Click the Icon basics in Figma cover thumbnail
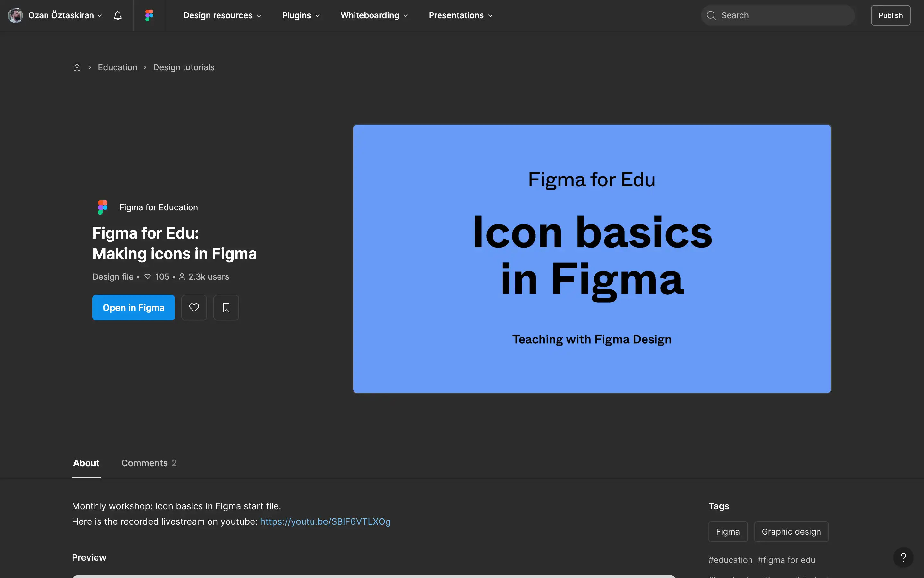924x578 pixels. [592, 259]
